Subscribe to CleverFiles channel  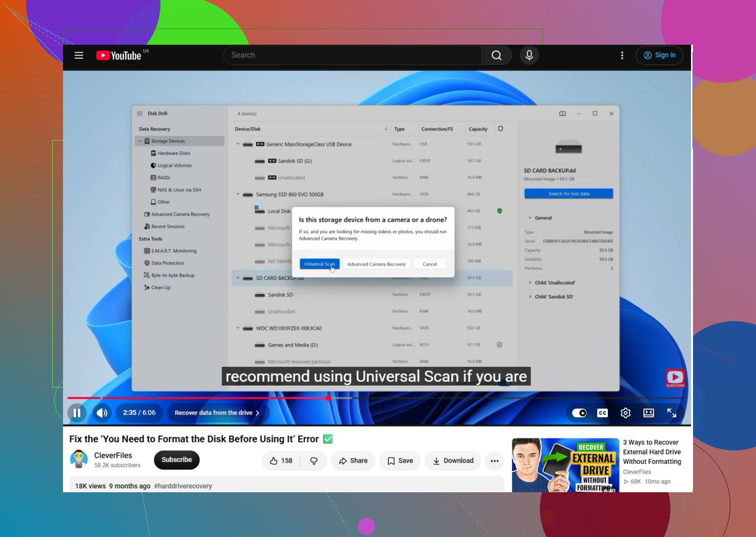tap(177, 460)
